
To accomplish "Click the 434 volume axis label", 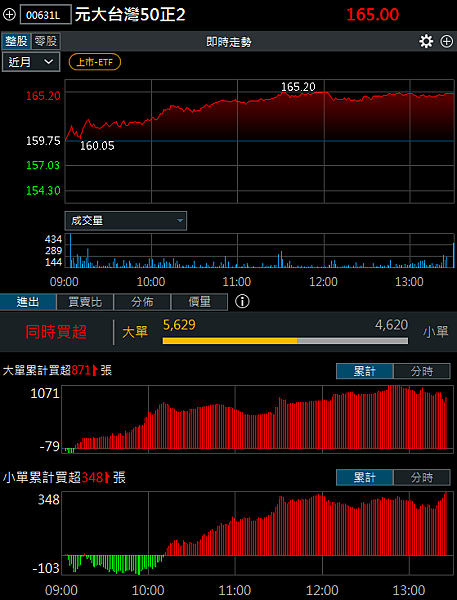I will click(x=53, y=240).
